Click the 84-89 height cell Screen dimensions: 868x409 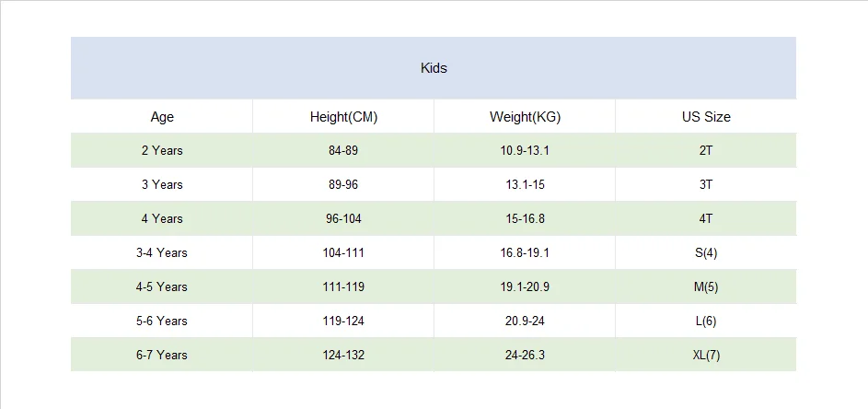(x=343, y=150)
